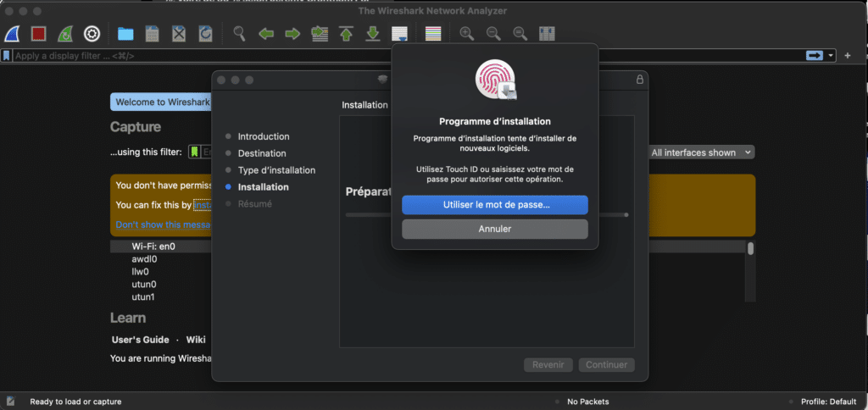
Task: Select the llw0 interface
Action: (x=140, y=272)
